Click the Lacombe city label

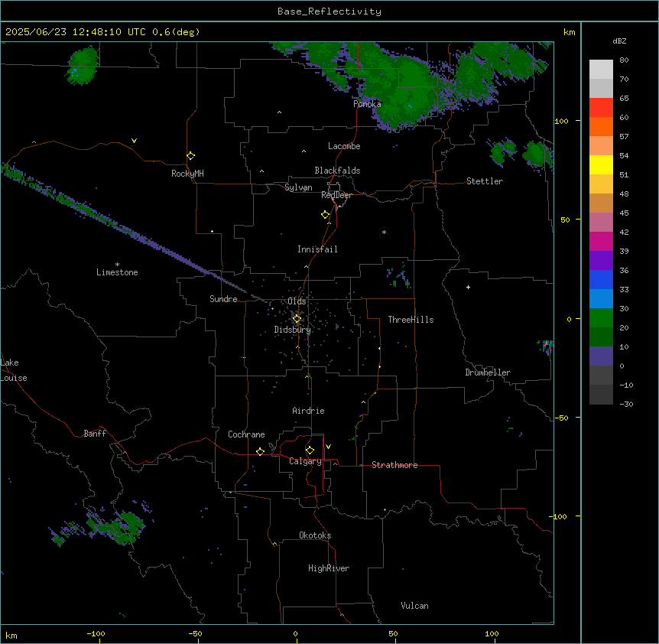coord(344,146)
